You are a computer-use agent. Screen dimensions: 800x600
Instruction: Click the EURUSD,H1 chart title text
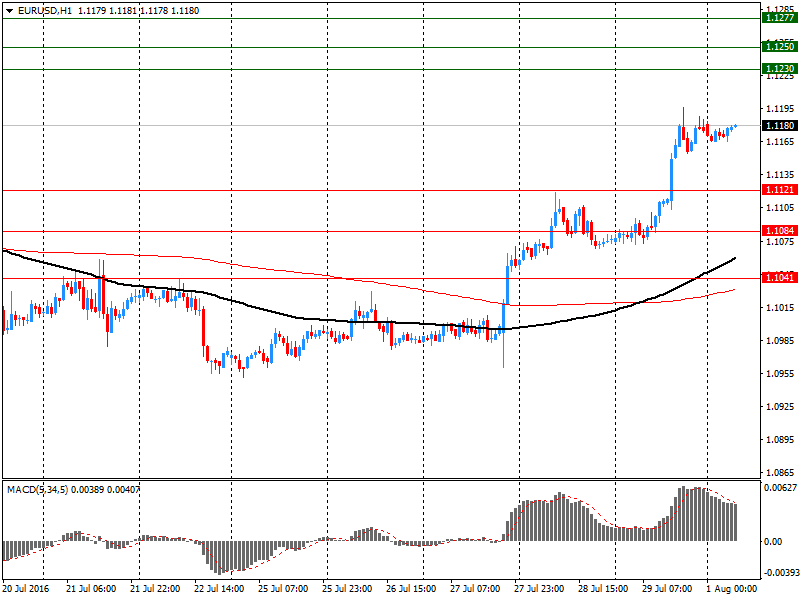point(45,11)
